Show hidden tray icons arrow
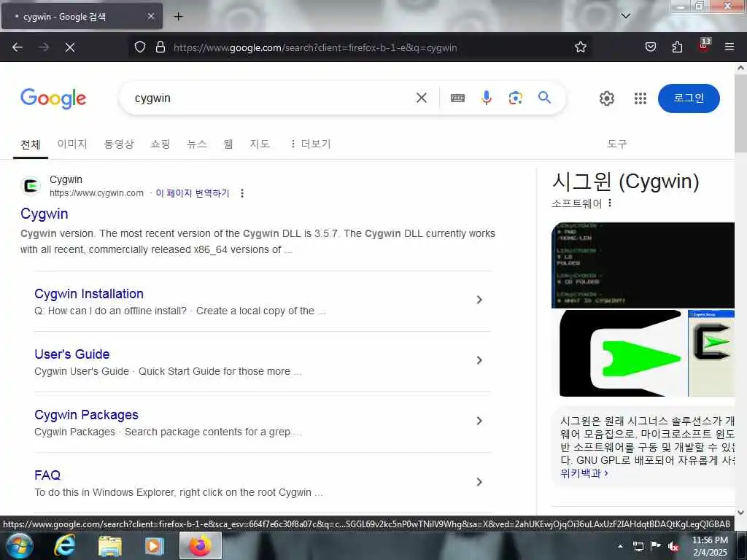747x560 pixels. pos(620,546)
